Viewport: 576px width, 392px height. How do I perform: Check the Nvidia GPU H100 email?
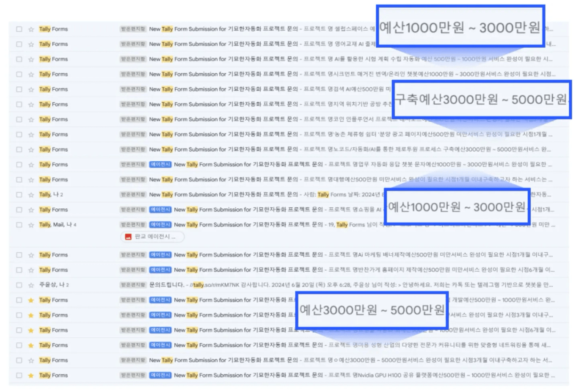(19, 375)
